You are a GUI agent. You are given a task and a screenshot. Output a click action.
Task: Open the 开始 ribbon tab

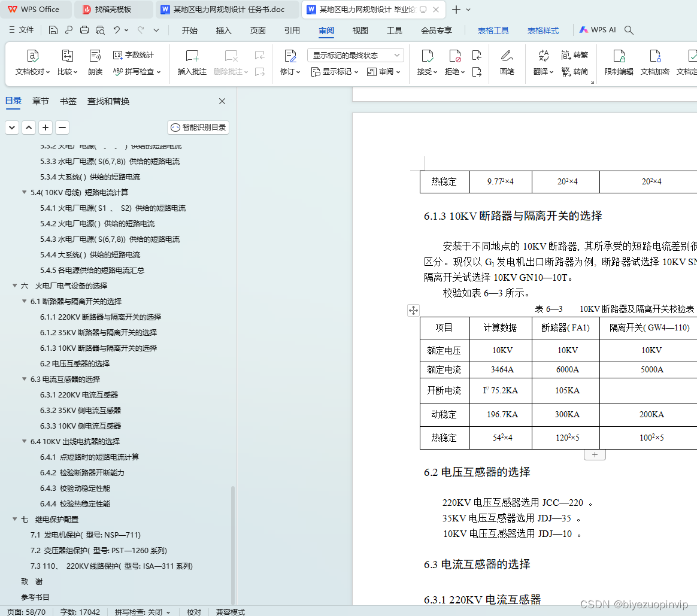[x=190, y=30]
